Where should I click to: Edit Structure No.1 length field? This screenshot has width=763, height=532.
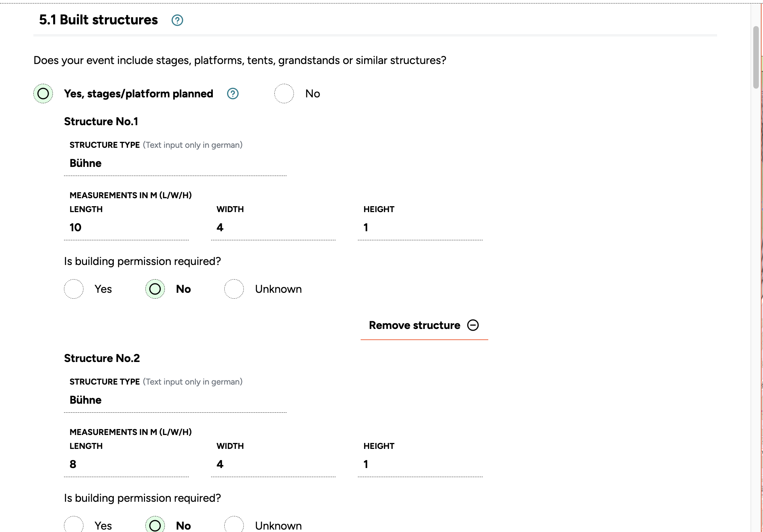pyautogui.click(x=126, y=227)
